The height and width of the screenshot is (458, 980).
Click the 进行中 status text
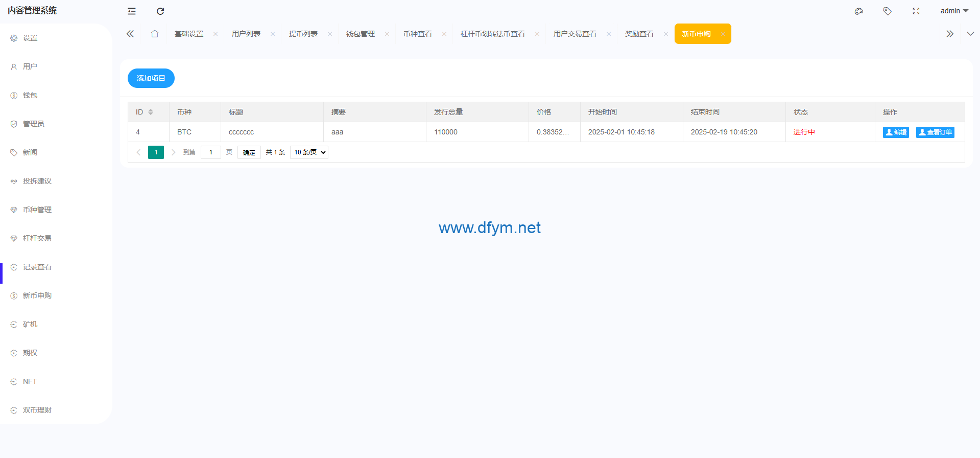tap(804, 132)
